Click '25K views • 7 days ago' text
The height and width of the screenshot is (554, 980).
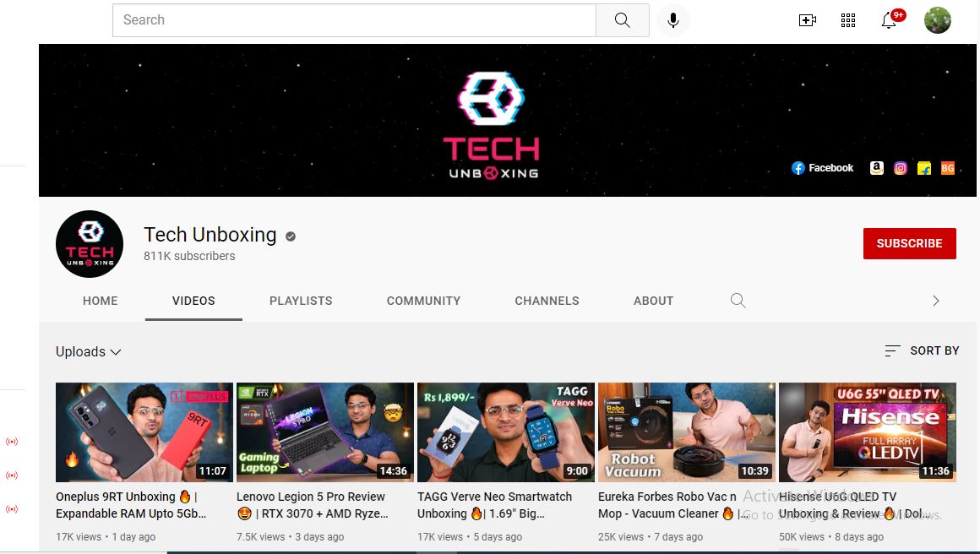[x=651, y=537]
